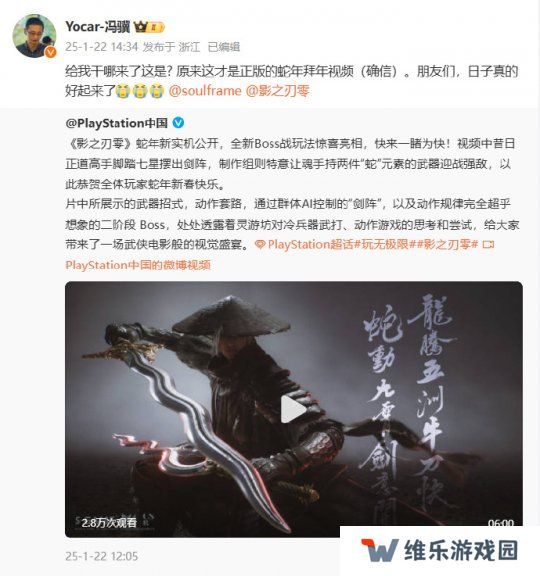Click PlayStation中国's blue verified checkmark

178,123
